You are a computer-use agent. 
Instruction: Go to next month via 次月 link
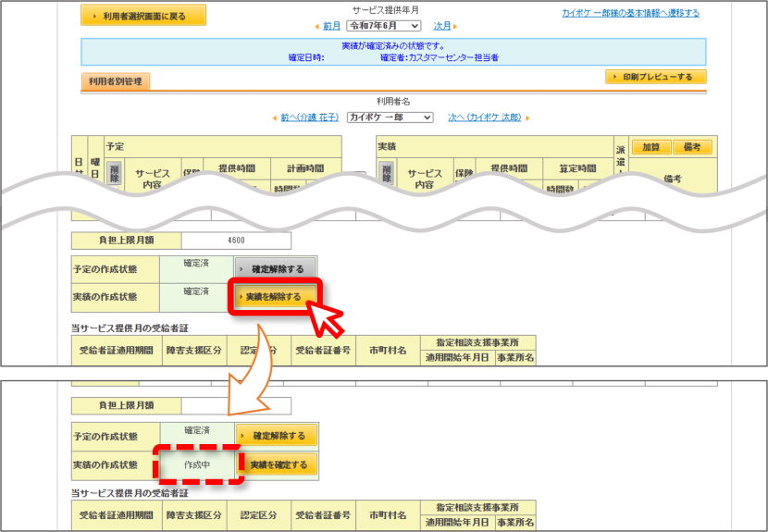(x=441, y=26)
